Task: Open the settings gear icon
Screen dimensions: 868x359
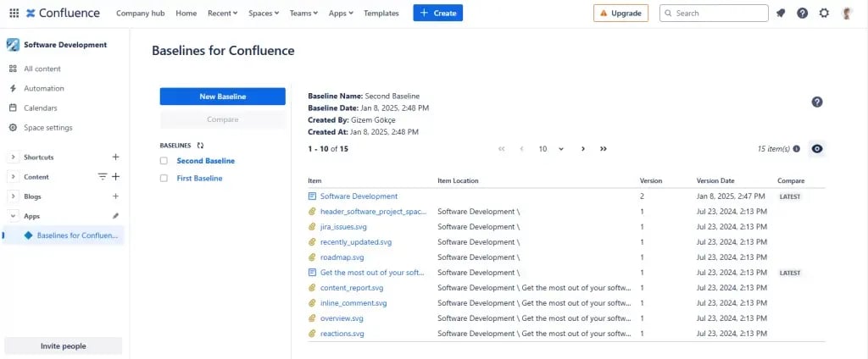Action: 824,14
